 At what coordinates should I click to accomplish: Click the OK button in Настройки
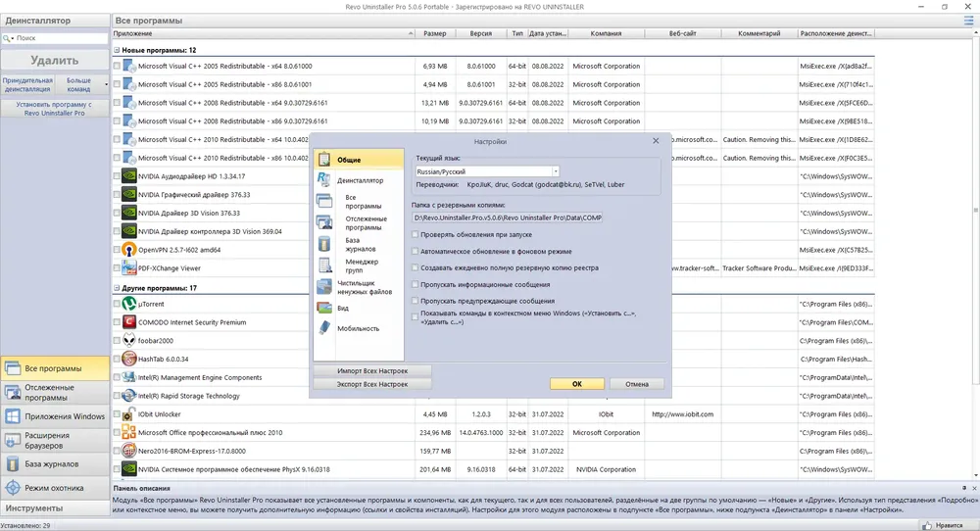(577, 384)
